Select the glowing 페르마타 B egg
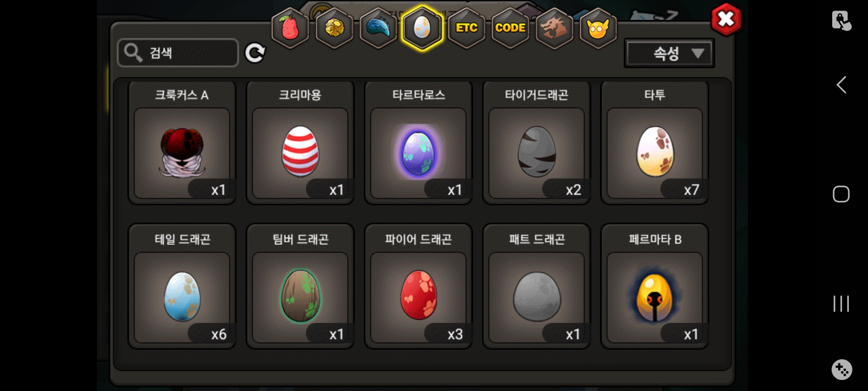Screen dimensions: 868x391 (x=655, y=286)
